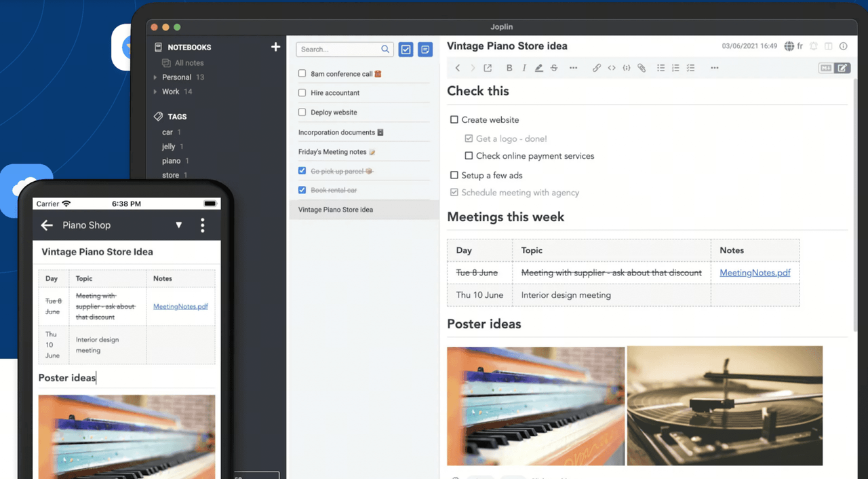The width and height of the screenshot is (868, 479).
Task: Insert a hyperlink
Action: click(597, 68)
